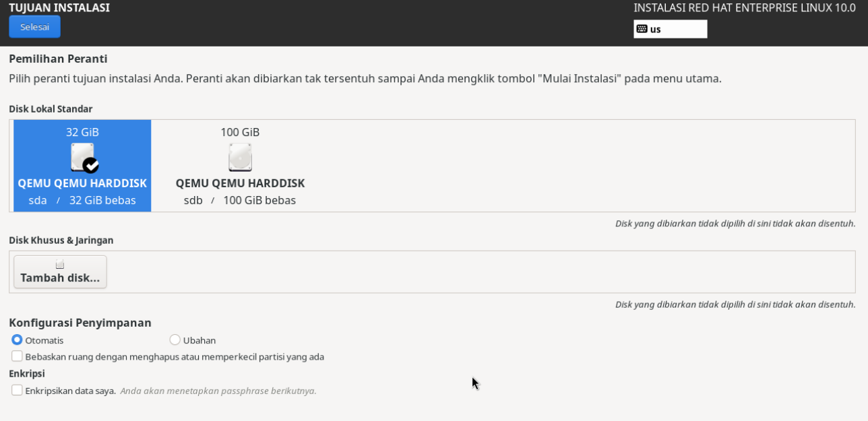The image size is (868, 421).
Task: Click the sda / 32 GiB bebas text
Action: [82, 201]
